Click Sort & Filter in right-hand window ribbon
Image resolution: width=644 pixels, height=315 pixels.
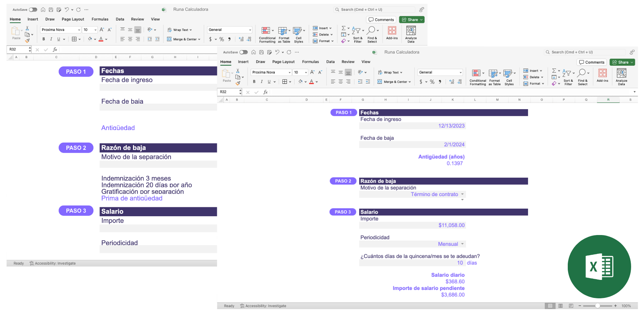point(568,76)
